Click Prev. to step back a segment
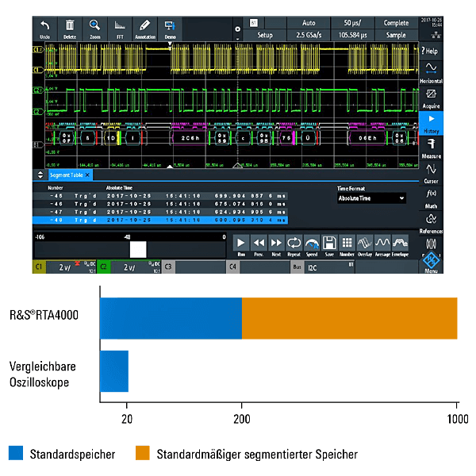The image size is (476, 476). pyautogui.click(x=259, y=243)
